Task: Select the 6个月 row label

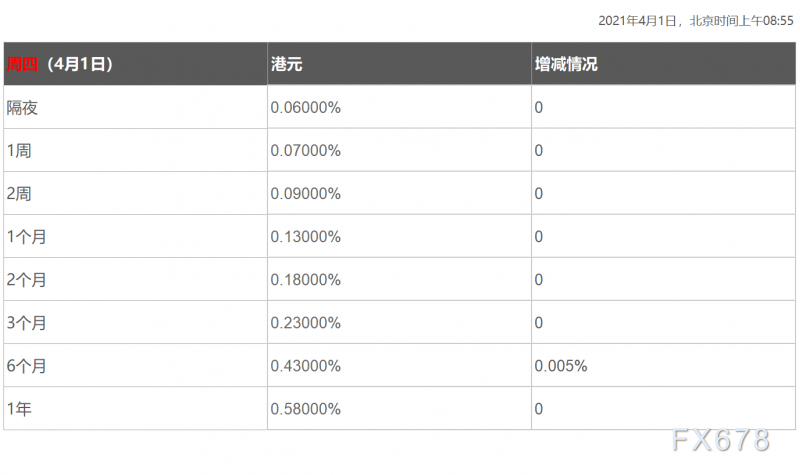Action: [x=27, y=366]
